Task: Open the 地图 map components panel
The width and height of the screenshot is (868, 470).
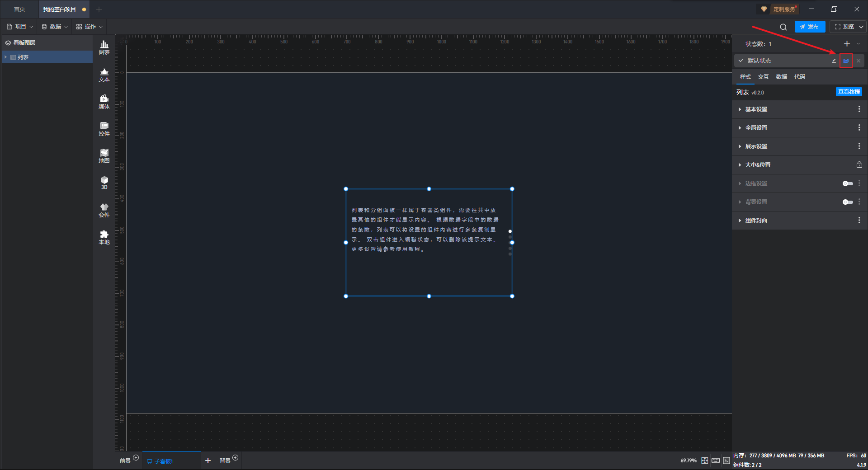Action: click(x=104, y=156)
